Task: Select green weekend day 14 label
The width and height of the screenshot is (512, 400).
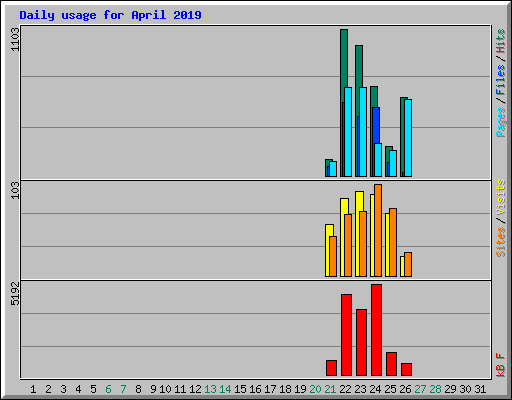Action: tap(225, 389)
